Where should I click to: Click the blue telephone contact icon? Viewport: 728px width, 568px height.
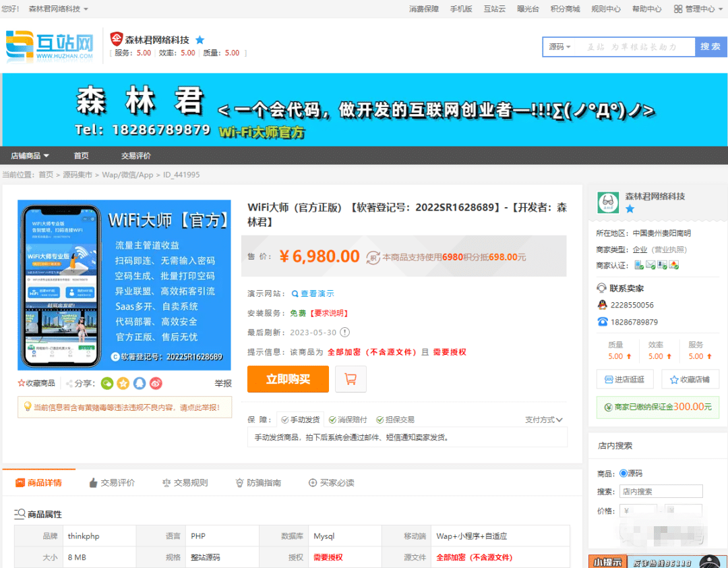[x=602, y=322]
